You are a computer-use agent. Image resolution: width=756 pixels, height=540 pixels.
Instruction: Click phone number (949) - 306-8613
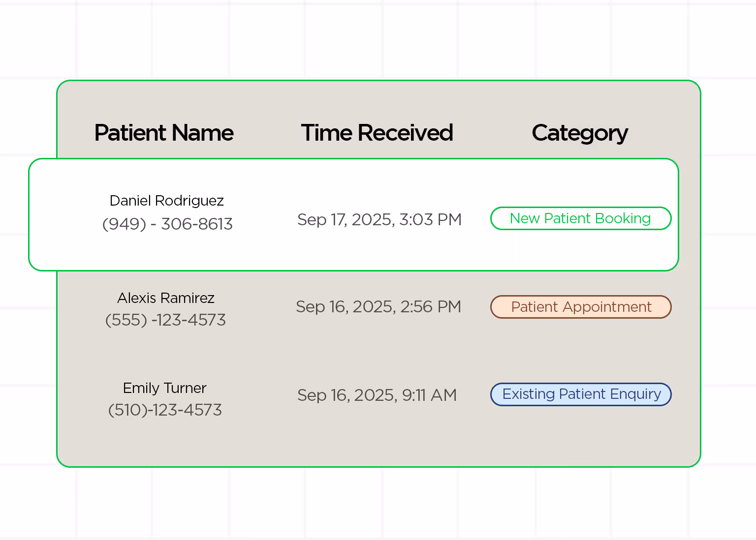pyautogui.click(x=167, y=224)
